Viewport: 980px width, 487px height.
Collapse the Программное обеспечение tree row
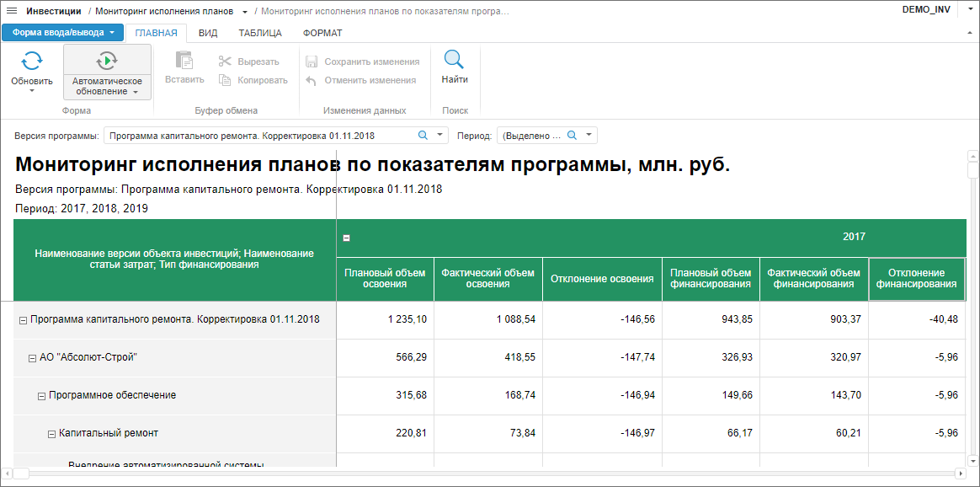click(x=42, y=395)
